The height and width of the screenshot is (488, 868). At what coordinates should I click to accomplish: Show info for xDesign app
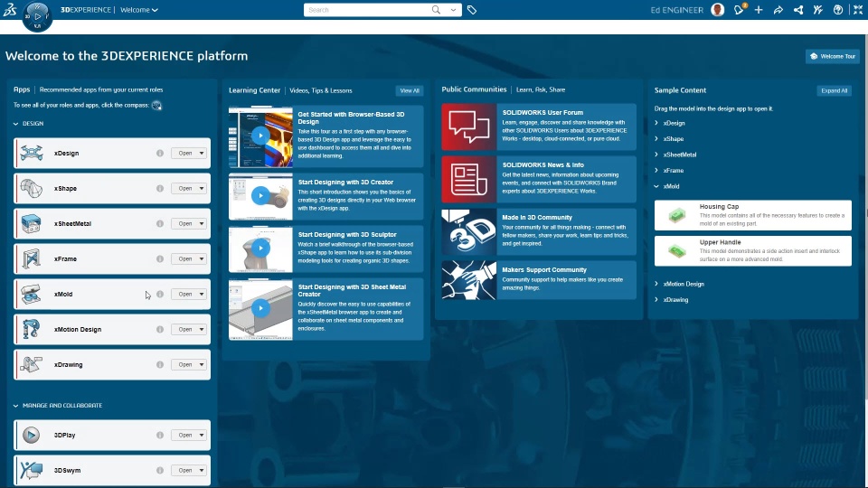pos(160,154)
